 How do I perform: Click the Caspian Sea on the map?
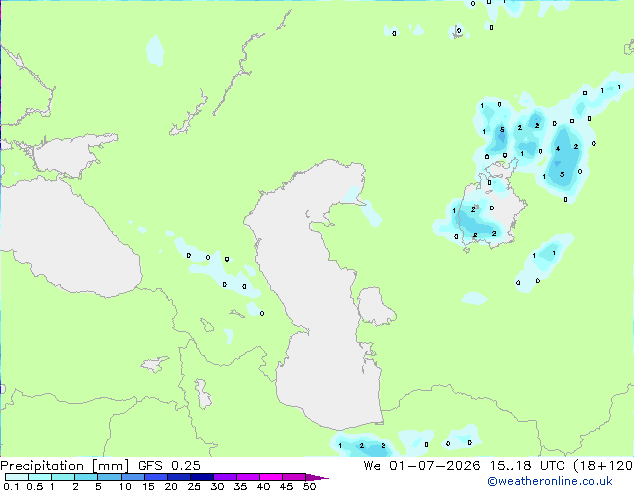(319, 291)
